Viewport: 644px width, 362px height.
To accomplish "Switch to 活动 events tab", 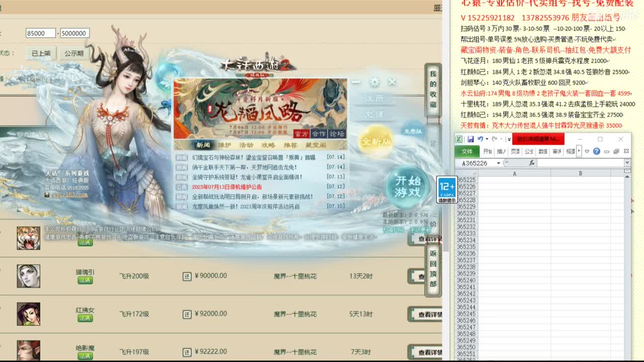I will [246, 145].
